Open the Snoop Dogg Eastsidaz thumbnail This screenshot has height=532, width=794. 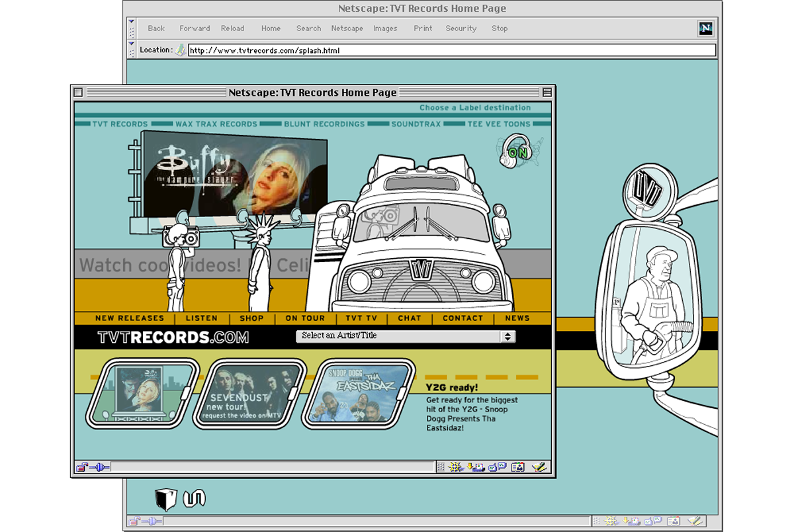click(x=358, y=395)
